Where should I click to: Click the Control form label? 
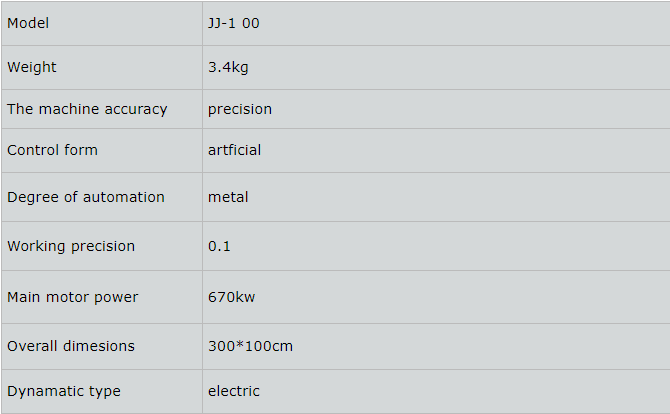coord(53,150)
